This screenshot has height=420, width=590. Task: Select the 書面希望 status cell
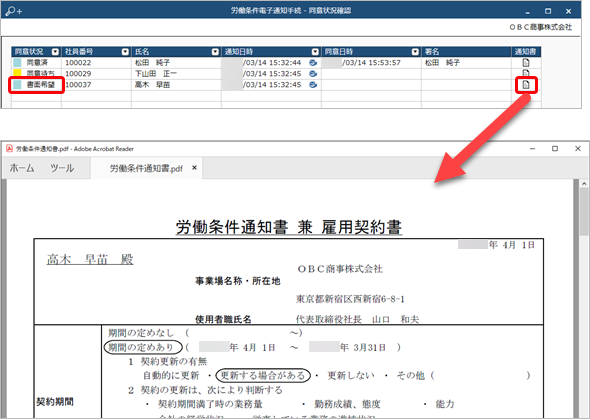tap(36, 85)
